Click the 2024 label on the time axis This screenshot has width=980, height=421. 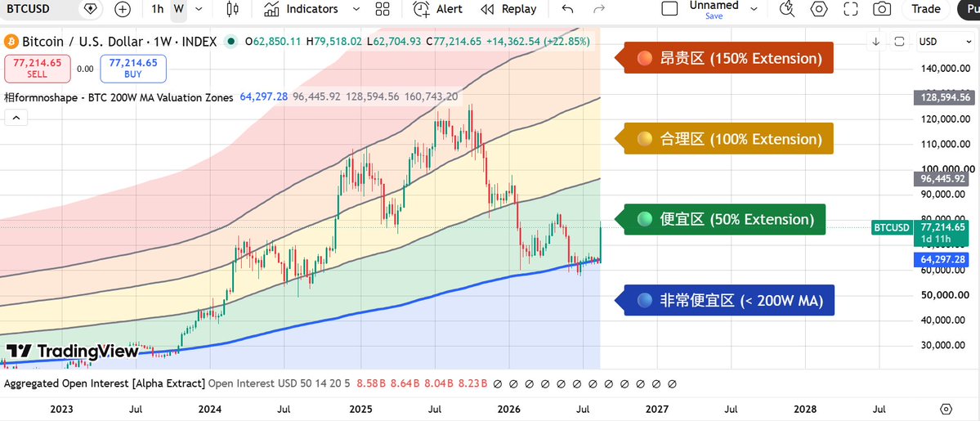click(210, 409)
